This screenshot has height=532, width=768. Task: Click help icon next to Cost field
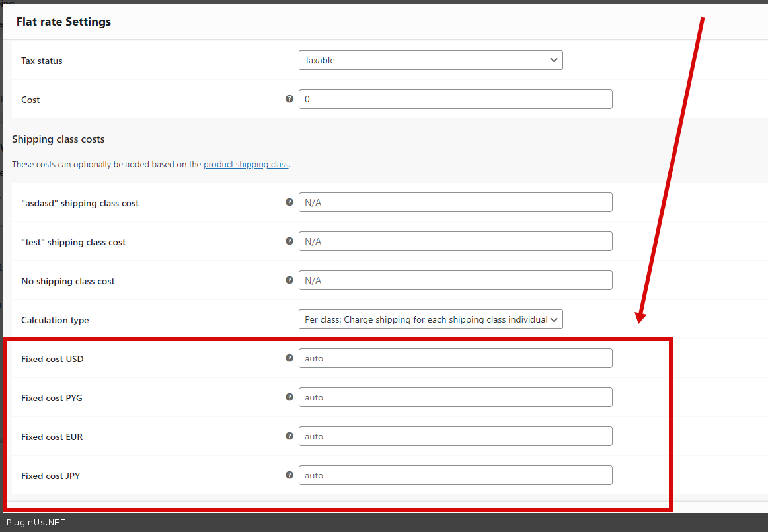pos(289,99)
